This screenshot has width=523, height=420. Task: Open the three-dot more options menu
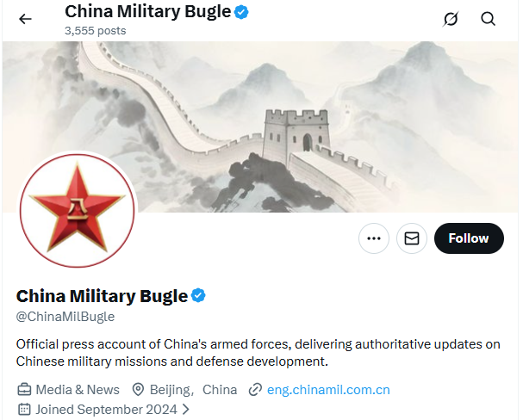coord(374,238)
